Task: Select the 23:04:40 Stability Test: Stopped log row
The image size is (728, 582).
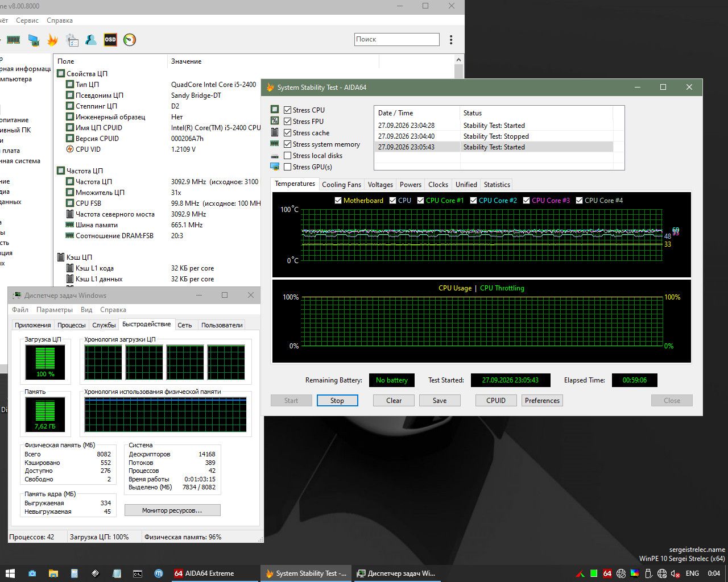Action: 494,136
